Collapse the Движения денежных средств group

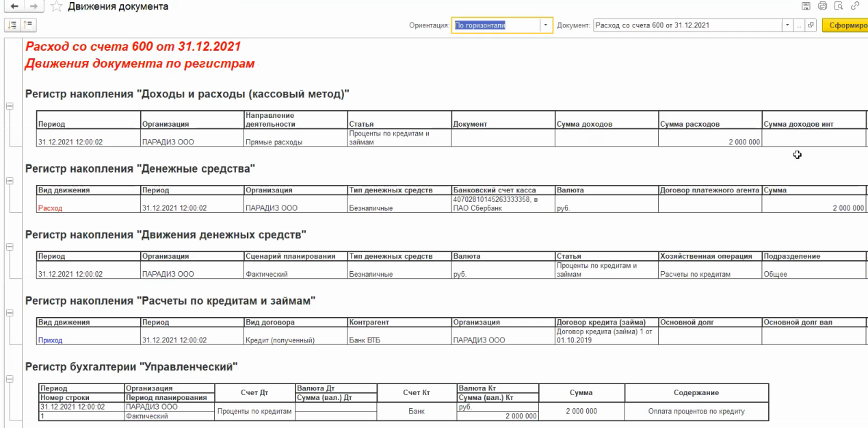coord(10,247)
